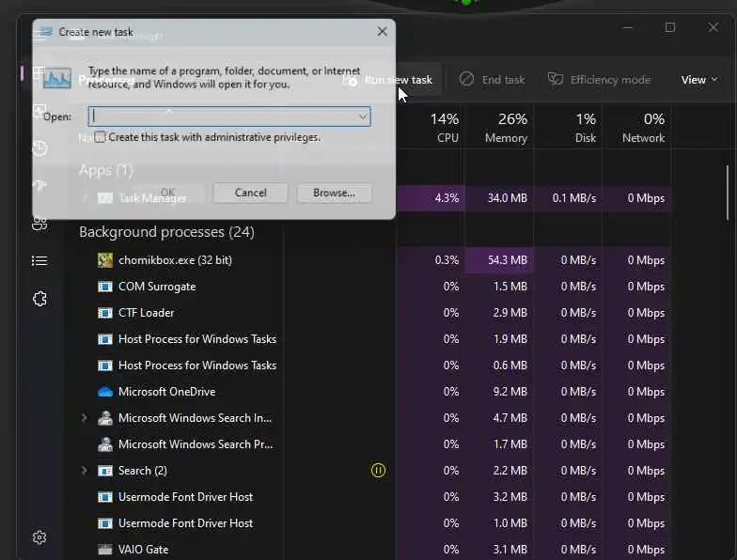Screen dimensions: 737x560
Task: Select Microsoft Windows Search In... icon
Action: tap(105, 418)
